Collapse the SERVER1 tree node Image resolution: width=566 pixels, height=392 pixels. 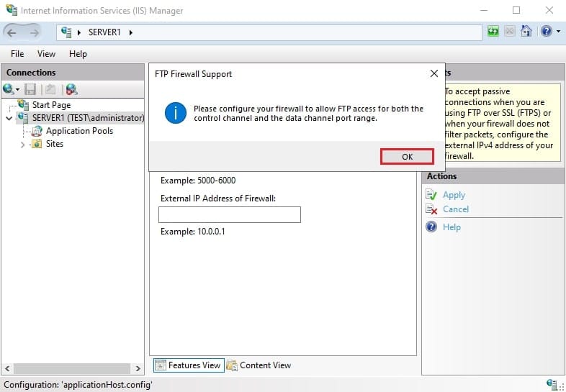coord(9,118)
